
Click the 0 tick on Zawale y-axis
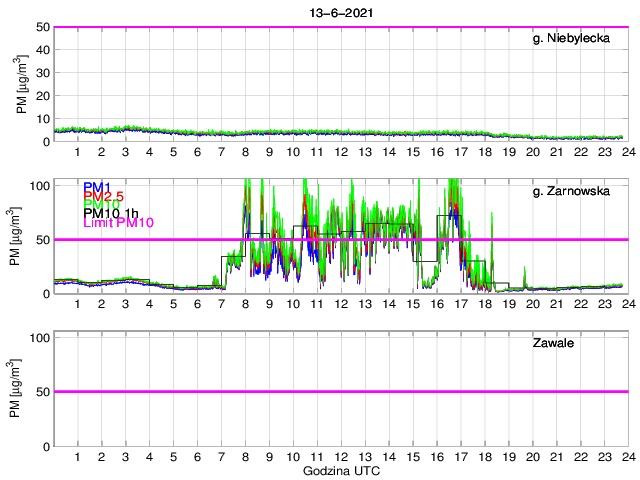click(x=46, y=446)
